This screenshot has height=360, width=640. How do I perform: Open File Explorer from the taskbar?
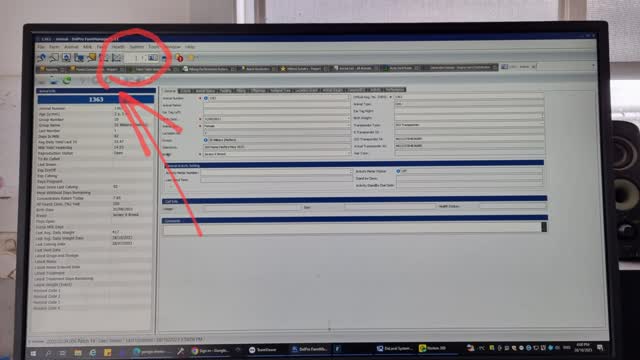coord(78,353)
